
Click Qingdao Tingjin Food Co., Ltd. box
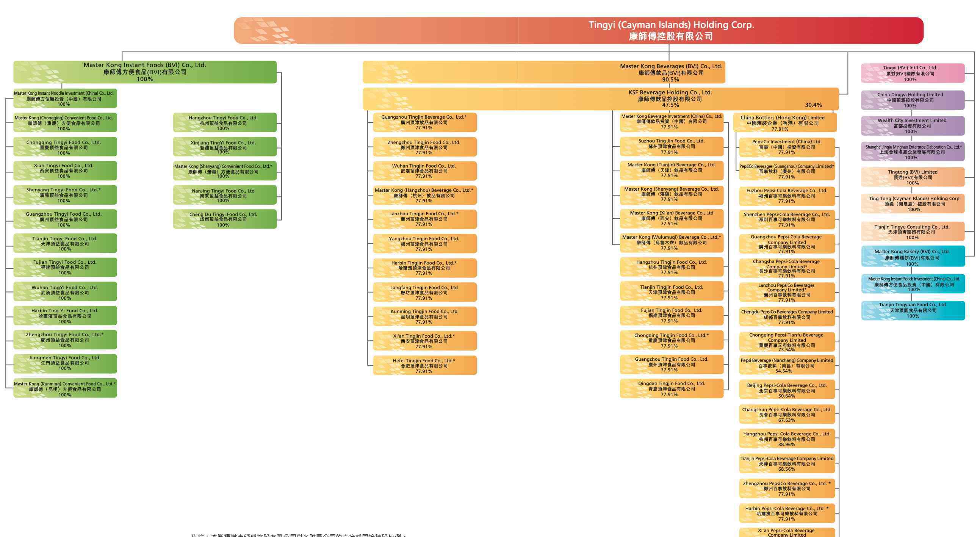coord(672,388)
